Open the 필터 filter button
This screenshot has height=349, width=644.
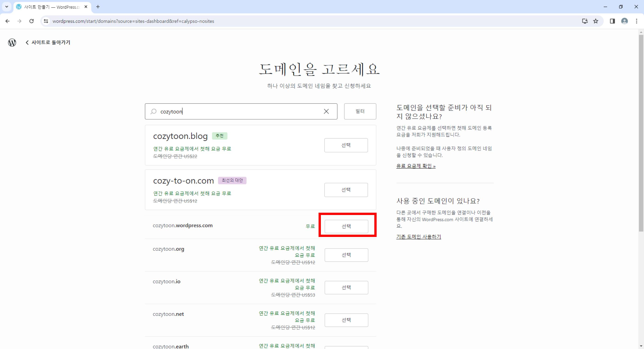360,111
